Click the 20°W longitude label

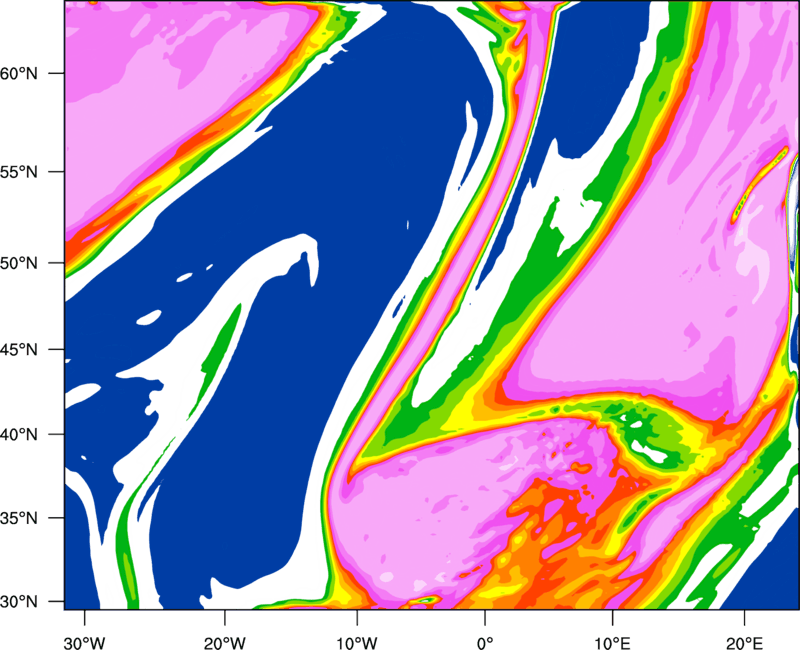tap(224, 643)
